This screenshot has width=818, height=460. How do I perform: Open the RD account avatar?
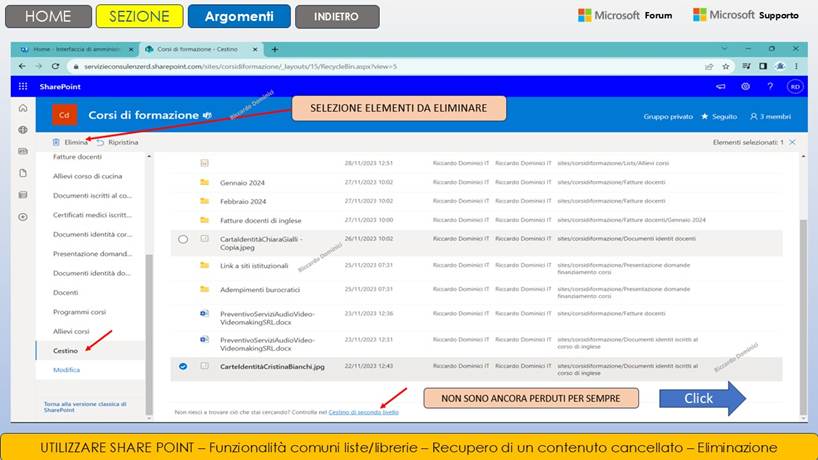(795, 87)
